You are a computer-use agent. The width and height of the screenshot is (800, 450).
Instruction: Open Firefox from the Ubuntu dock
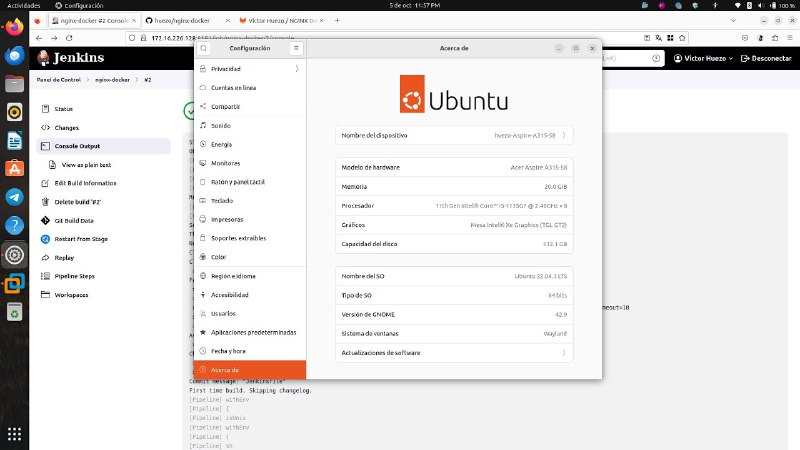click(14, 27)
